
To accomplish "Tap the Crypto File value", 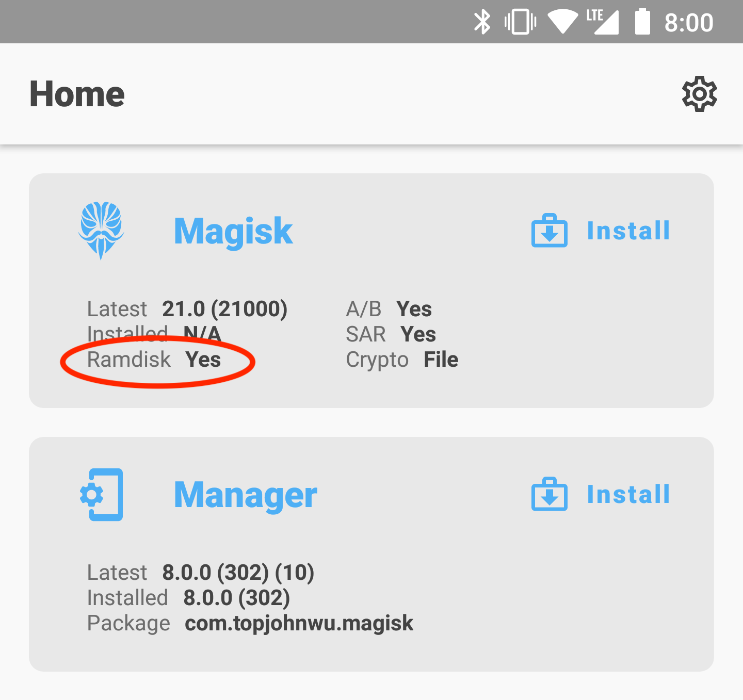I will pyautogui.click(x=441, y=360).
